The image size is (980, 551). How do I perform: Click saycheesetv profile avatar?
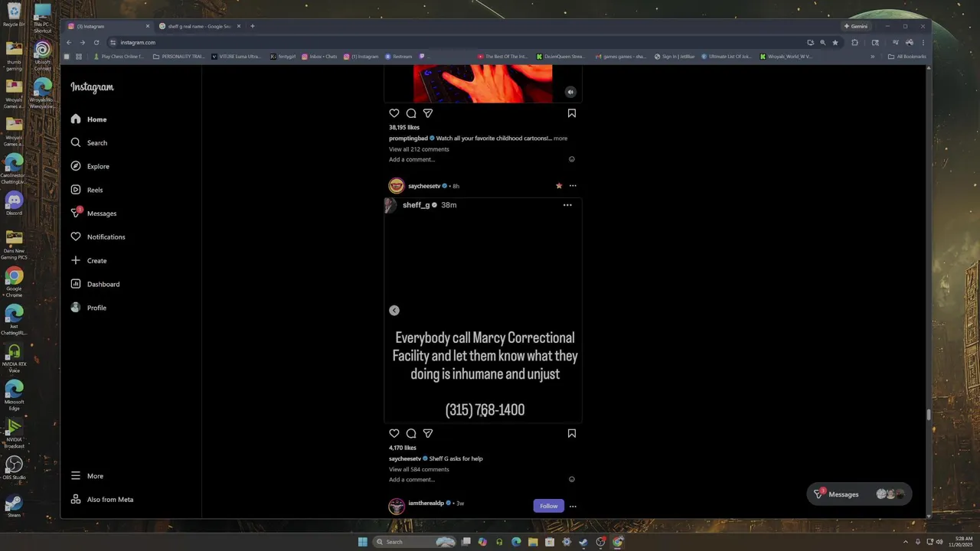click(397, 186)
